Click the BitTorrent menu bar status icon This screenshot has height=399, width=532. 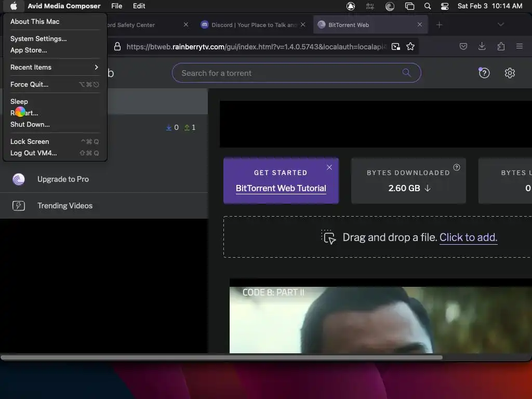[x=390, y=6]
